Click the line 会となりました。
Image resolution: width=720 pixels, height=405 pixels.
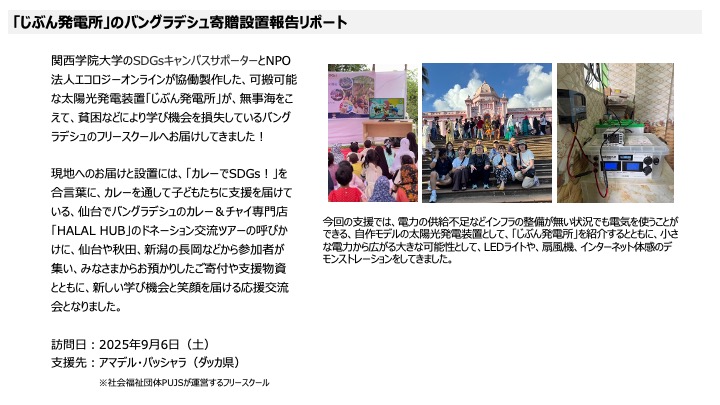click(86, 306)
